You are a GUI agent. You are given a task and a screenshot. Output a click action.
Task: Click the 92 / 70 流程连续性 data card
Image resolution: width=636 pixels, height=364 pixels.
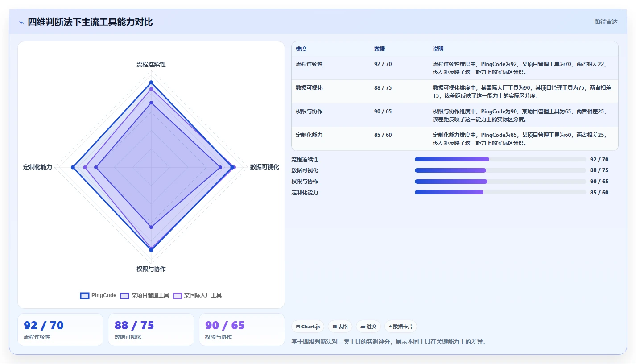tap(60, 330)
